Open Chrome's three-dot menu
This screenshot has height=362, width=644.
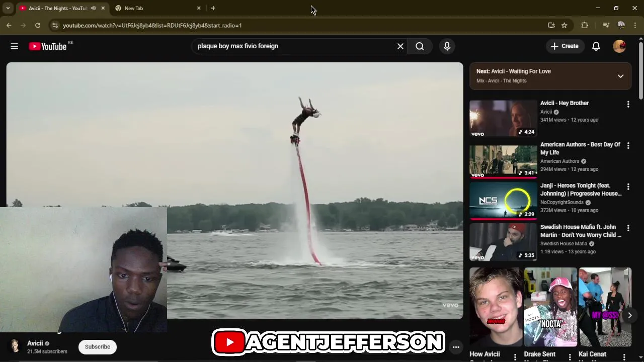[636, 25]
